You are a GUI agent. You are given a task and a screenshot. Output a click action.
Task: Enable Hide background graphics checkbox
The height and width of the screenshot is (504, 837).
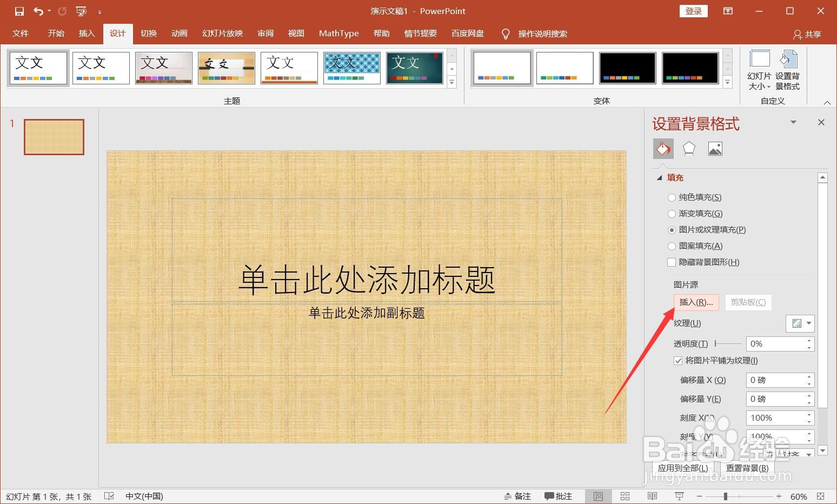pos(672,262)
